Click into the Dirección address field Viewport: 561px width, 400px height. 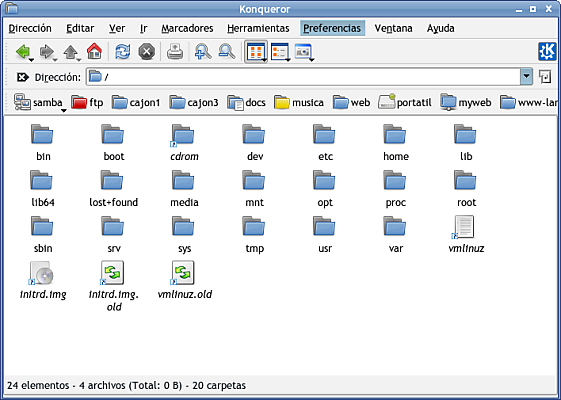(x=304, y=77)
